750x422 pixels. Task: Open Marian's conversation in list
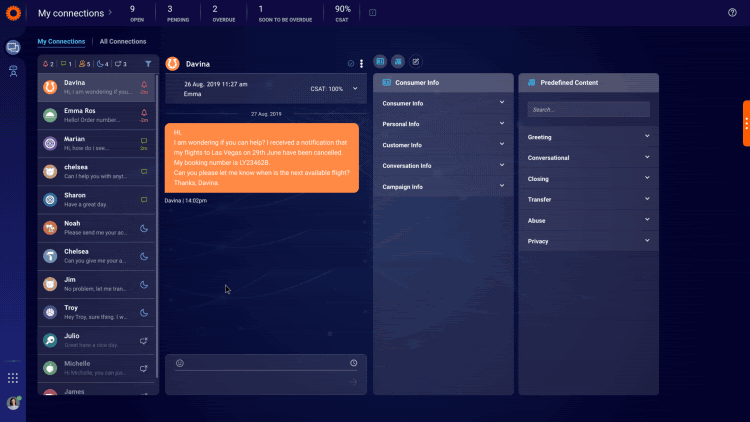(x=96, y=144)
